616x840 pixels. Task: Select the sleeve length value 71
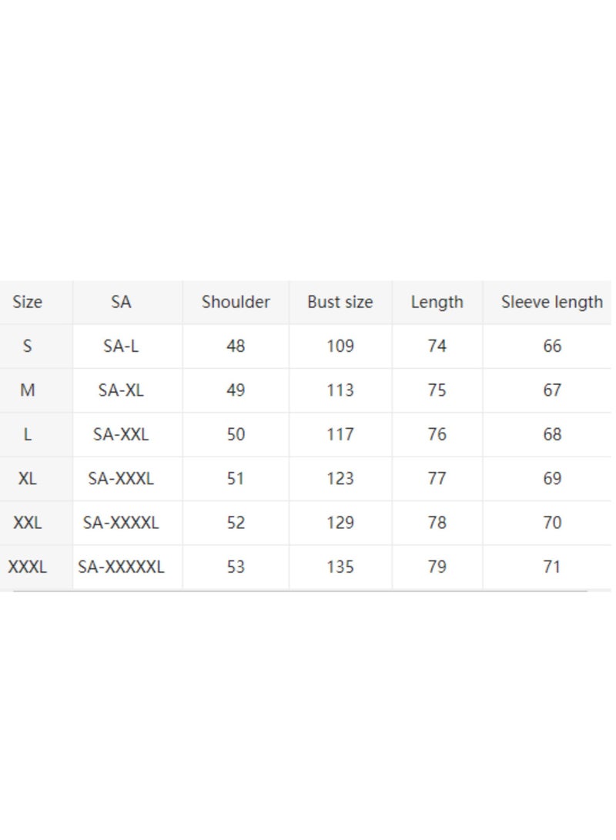(x=552, y=567)
